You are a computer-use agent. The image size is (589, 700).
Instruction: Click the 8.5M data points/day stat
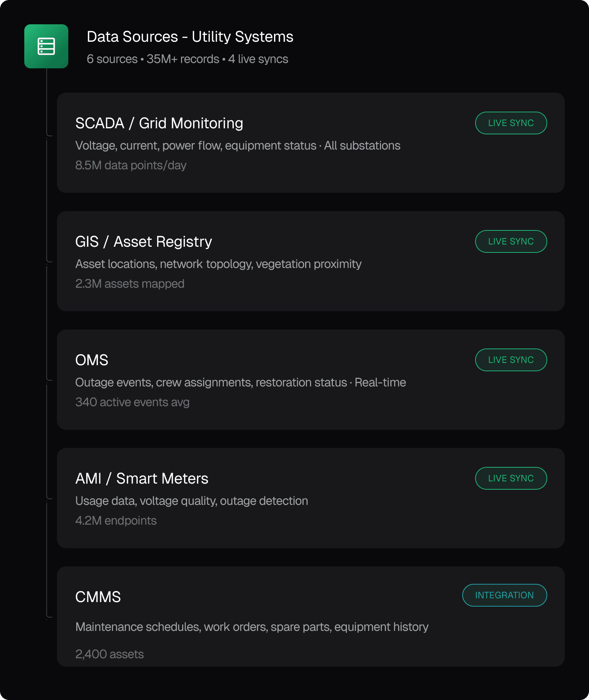click(131, 166)
